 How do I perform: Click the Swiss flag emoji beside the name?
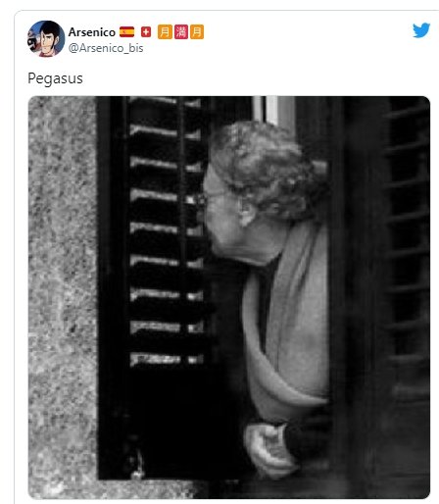146,32
